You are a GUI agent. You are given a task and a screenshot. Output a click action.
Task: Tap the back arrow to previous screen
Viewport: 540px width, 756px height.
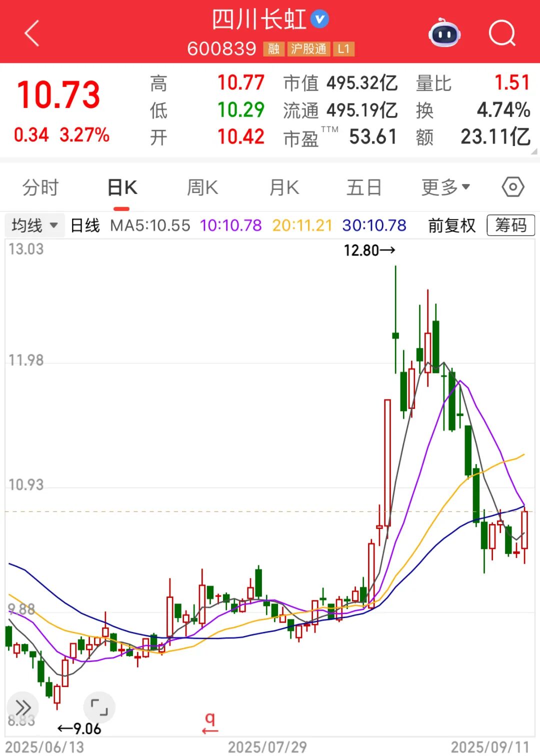coord(31,33)
